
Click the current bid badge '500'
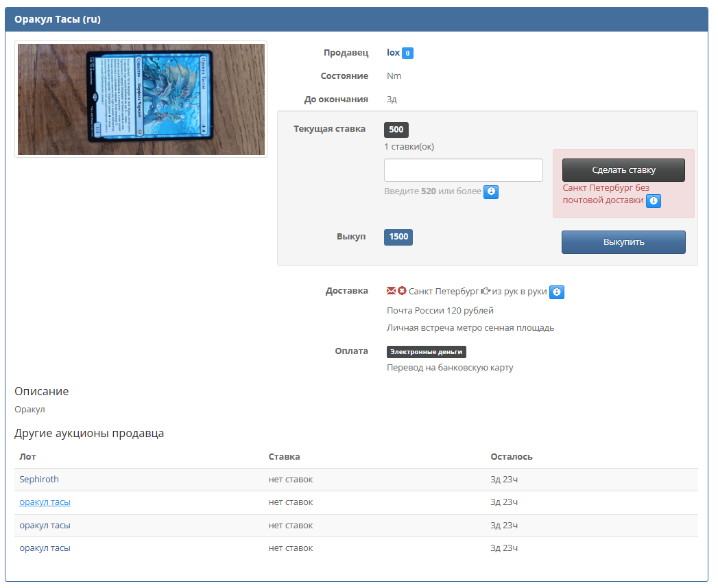[x=396, y=130]
